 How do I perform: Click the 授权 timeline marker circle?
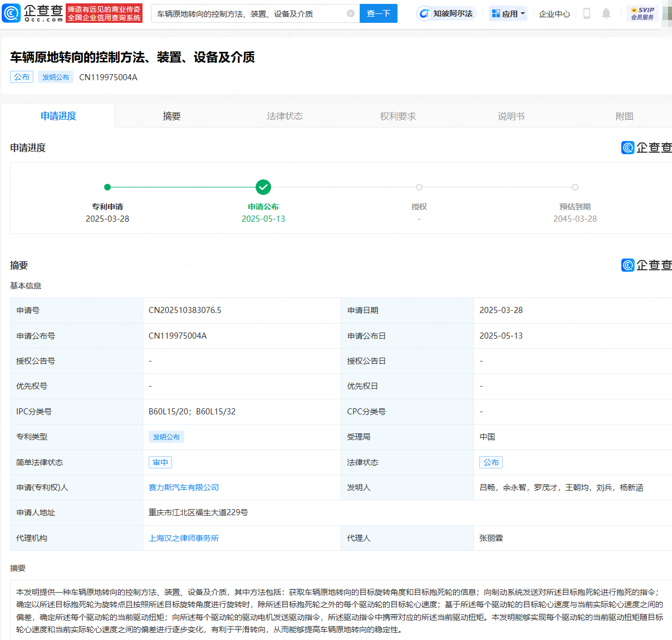point(419,187)
